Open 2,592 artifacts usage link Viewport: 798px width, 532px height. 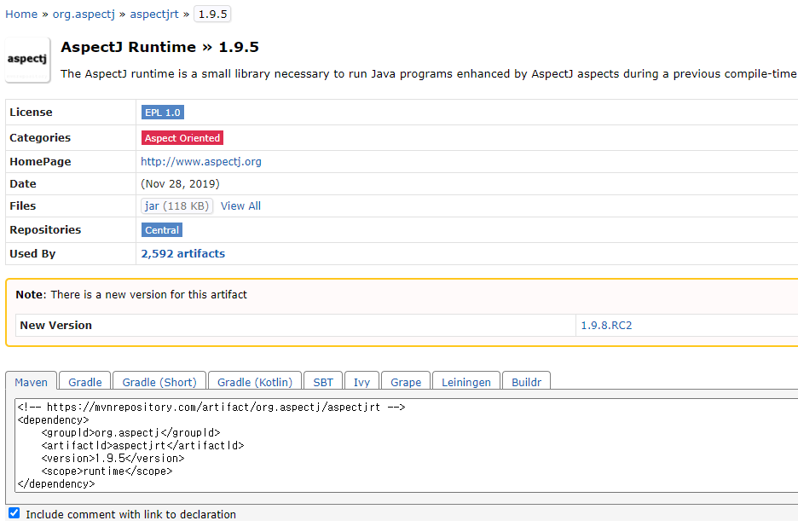182,253
